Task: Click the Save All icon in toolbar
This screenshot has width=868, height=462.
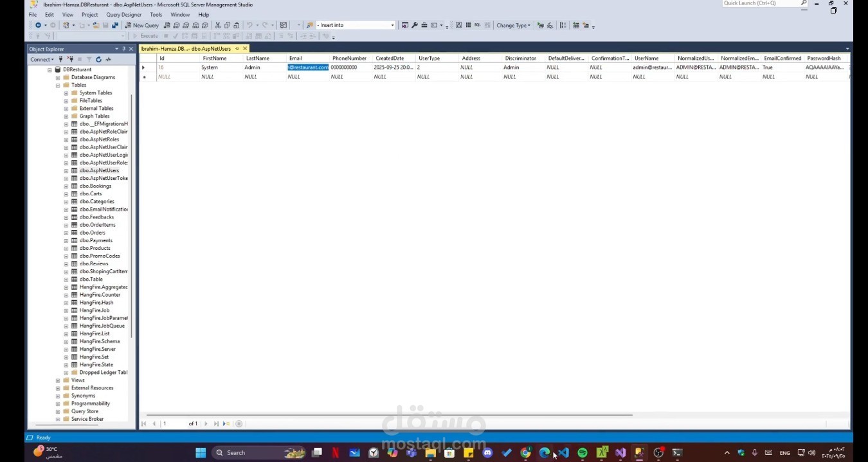Action: 115,25
